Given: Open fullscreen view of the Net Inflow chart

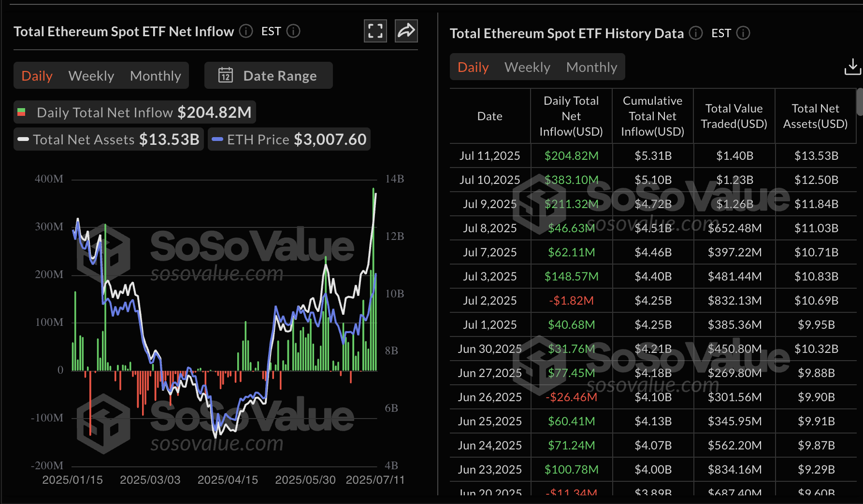Looking at the screenshot, I should (x=375, y=31).
